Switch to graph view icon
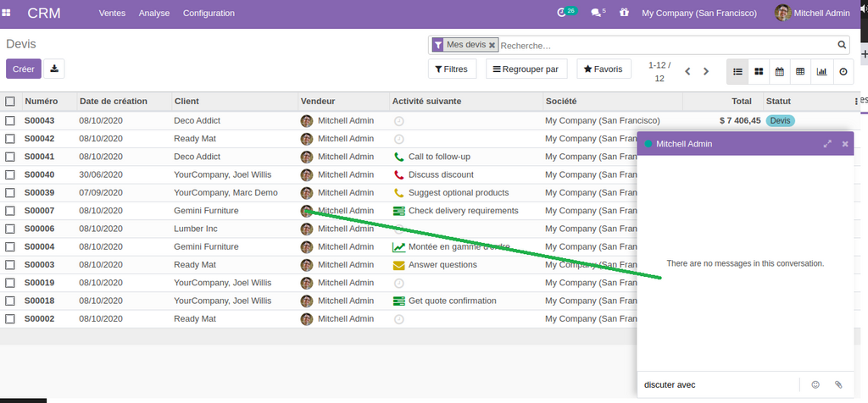The image size is (868, 403). [x=821, y=72]
